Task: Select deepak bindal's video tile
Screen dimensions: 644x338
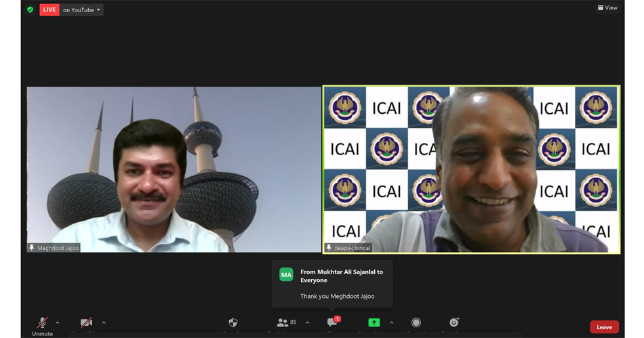Action: (472, 169)
